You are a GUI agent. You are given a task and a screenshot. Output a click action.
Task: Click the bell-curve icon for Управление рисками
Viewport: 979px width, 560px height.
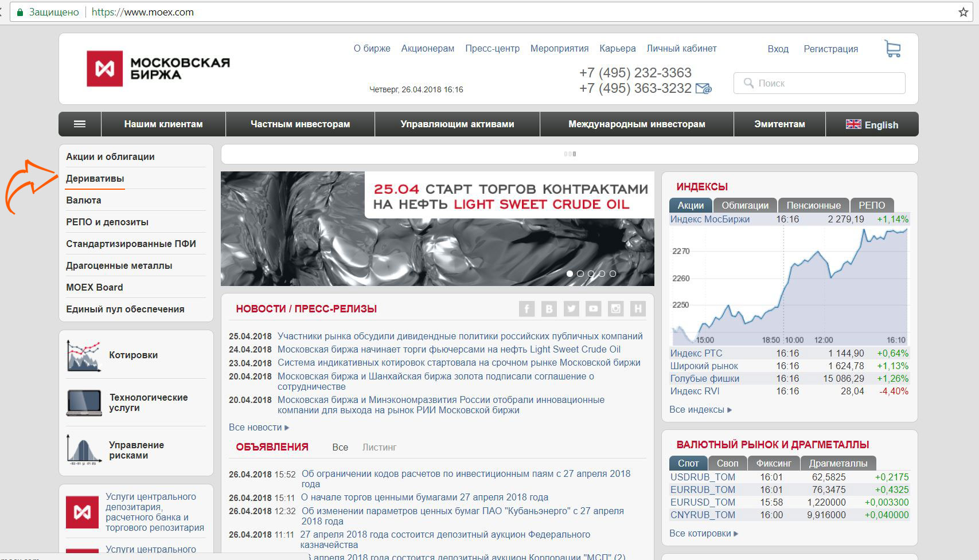coord(84,450)
